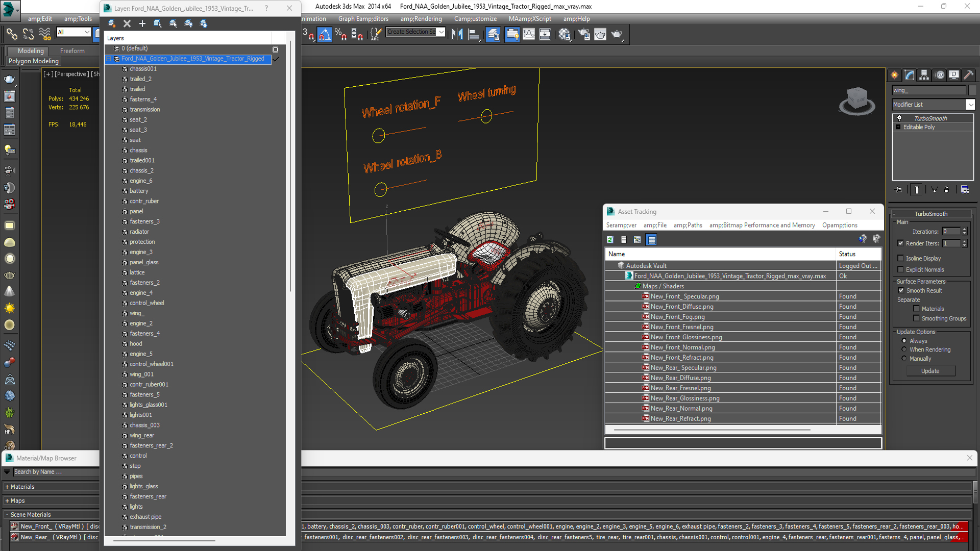This screenshot has width=980, height=551.
Task: Expand Materials group in Material Browser
Action: tap(7, 487)
